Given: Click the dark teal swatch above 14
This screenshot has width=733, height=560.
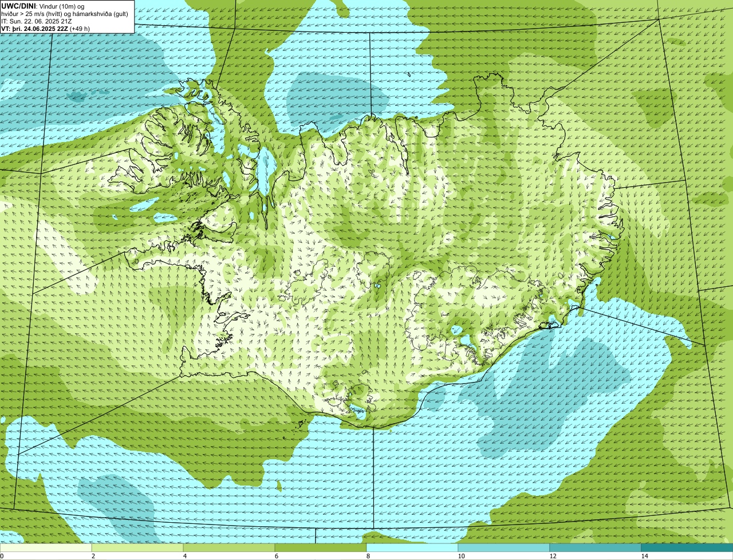Looking at the screenshot, I should (687, 547).
